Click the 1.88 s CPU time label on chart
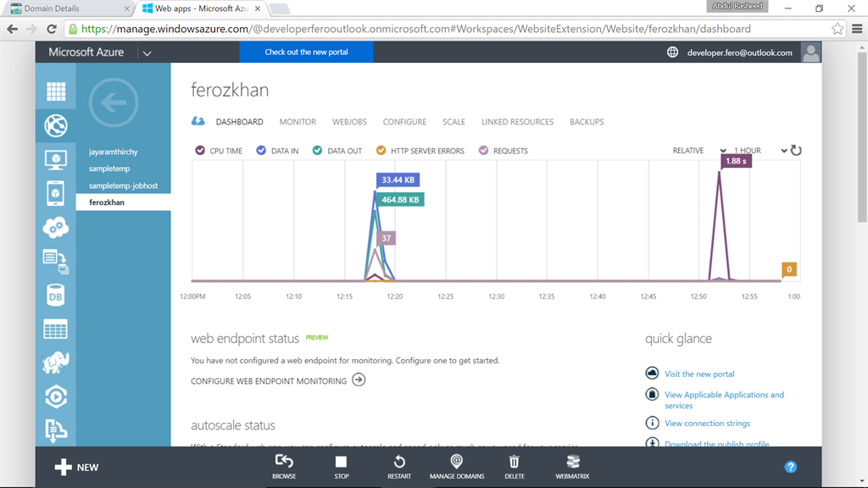The image size is (868, 488). [x=737, y=161]
